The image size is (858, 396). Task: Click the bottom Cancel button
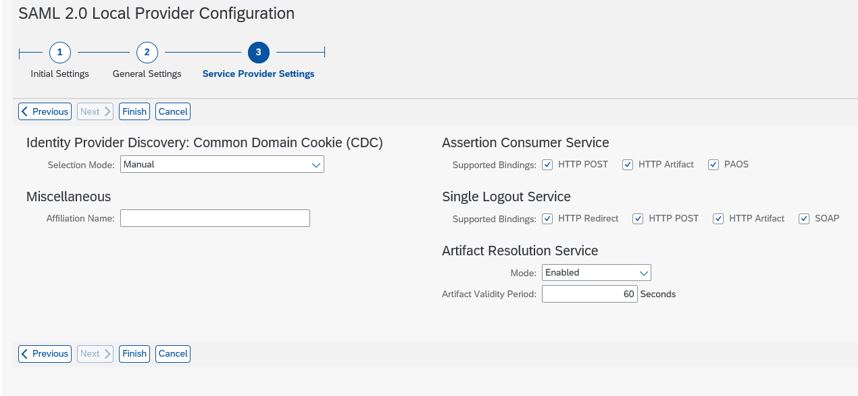pos(173,354)
